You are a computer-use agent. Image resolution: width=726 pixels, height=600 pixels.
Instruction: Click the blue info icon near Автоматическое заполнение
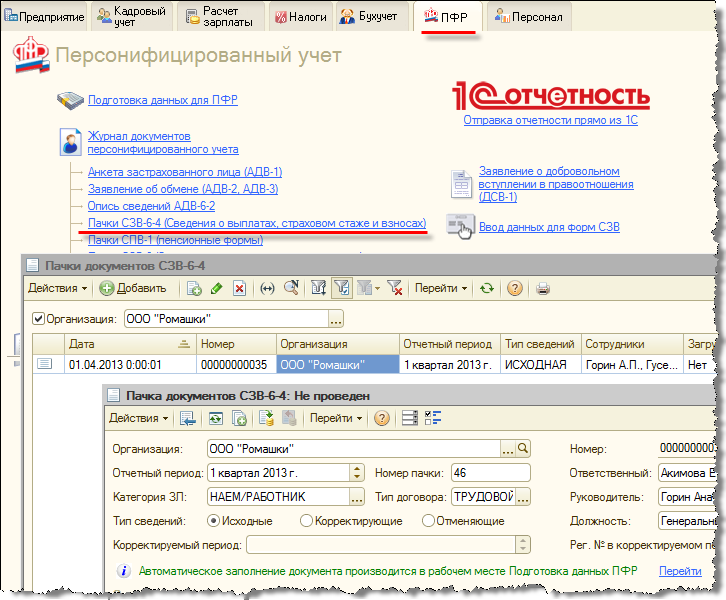tap(124, 571)
